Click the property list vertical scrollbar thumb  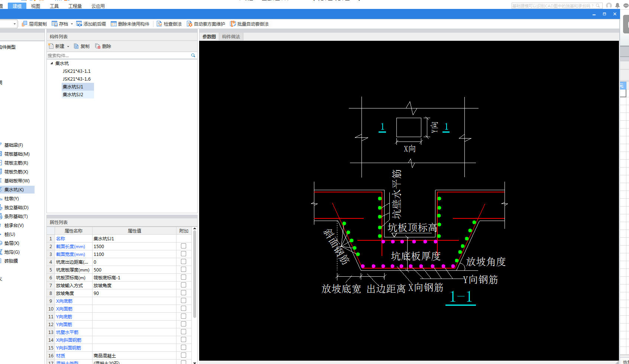coord(195,274)
